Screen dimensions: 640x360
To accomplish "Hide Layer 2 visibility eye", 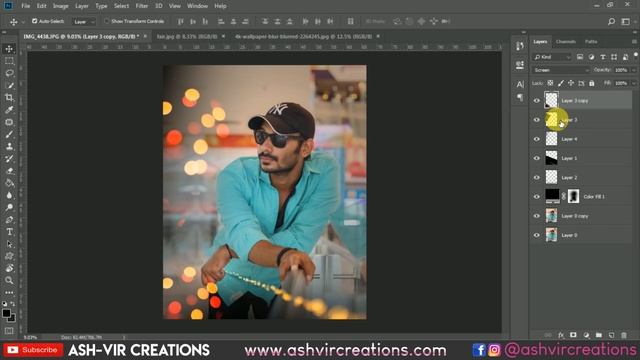I will pyautogui.click(x=537, y=178).
